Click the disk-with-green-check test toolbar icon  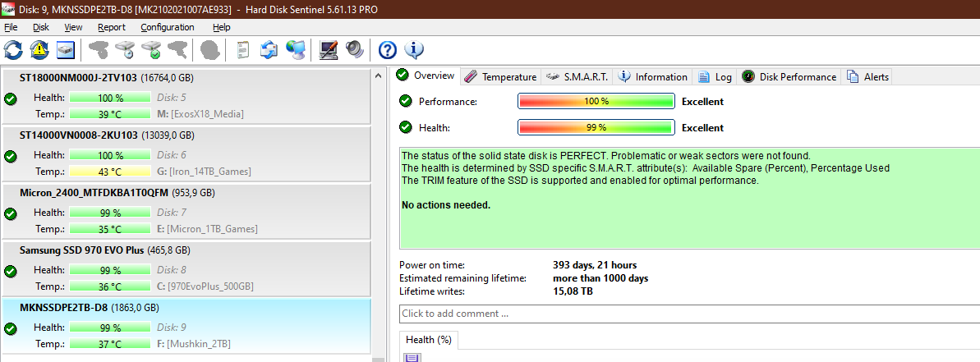pyautogui.click(x=151, y=50)
